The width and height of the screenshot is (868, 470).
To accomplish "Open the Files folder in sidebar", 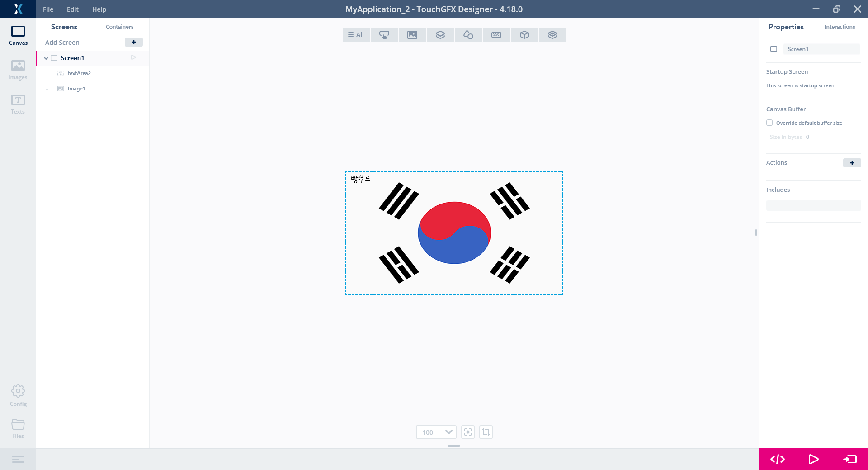I will 18,428.
